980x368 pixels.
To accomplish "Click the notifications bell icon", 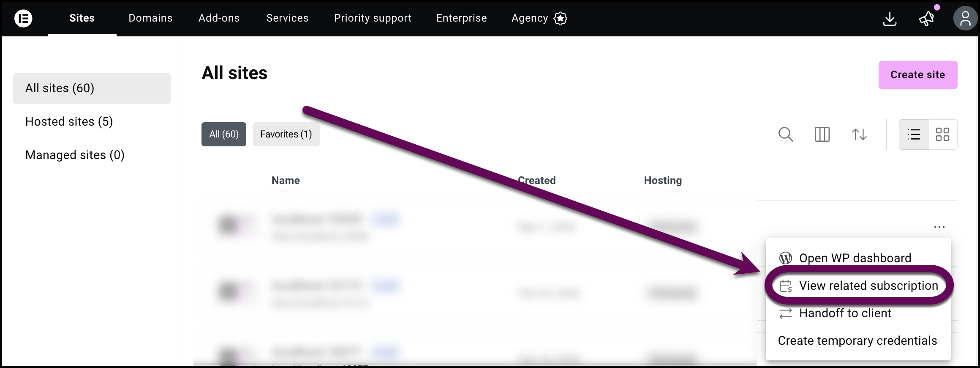I will pyautogui.click(x=926, y=19).
